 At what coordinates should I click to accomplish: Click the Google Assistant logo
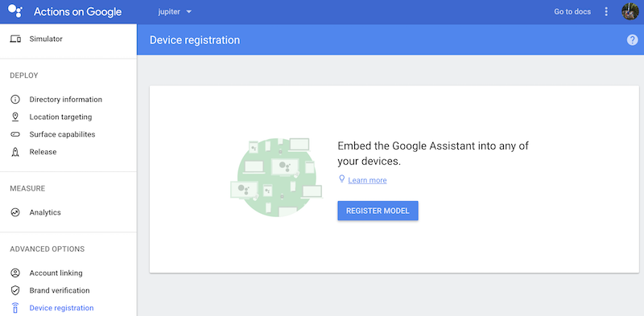[x=15, y=11]
